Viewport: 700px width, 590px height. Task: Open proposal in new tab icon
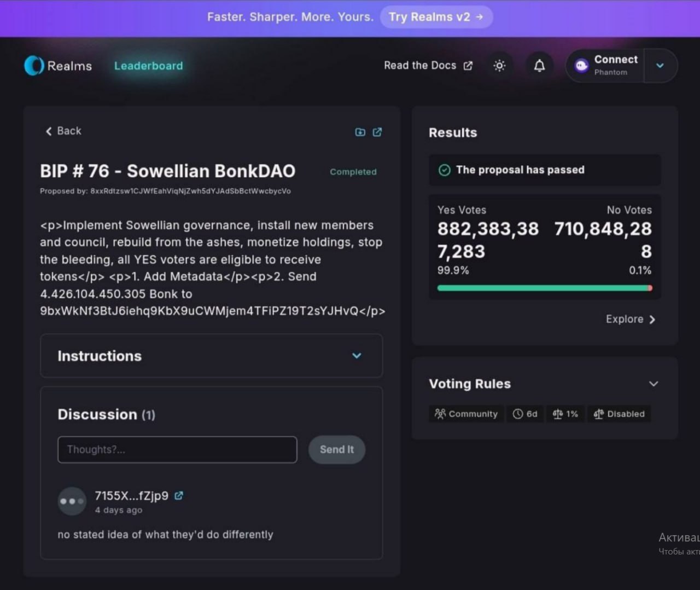(377, 132)
